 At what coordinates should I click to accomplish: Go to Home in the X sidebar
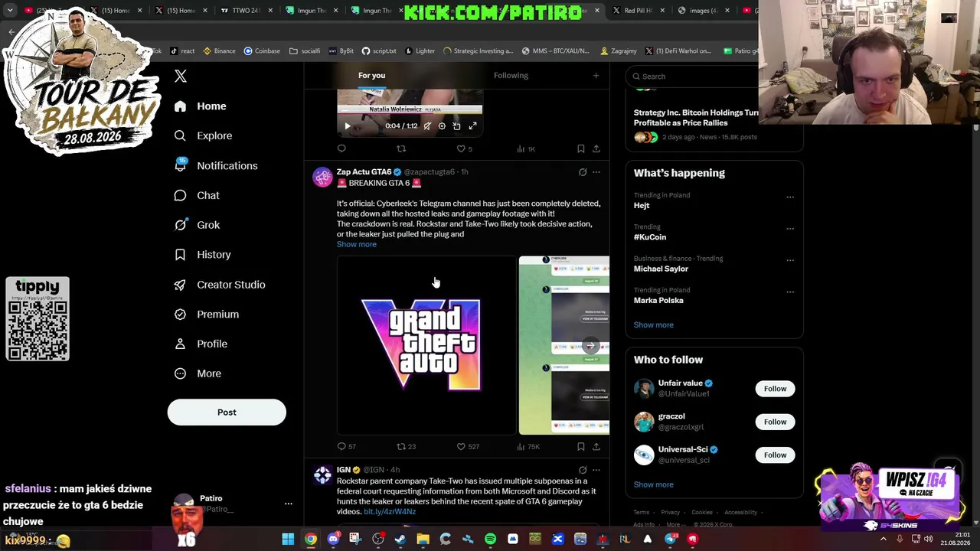(x=201, y=106)
